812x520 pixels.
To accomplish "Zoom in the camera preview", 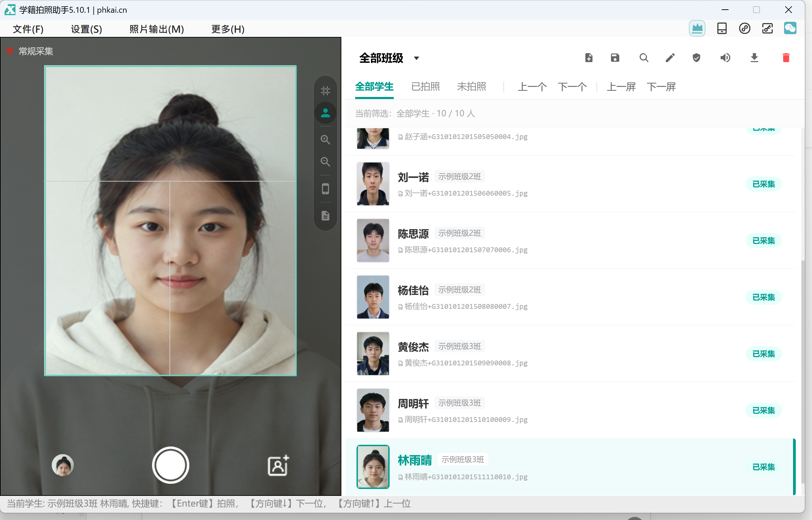I will click(x=325, y=140).
